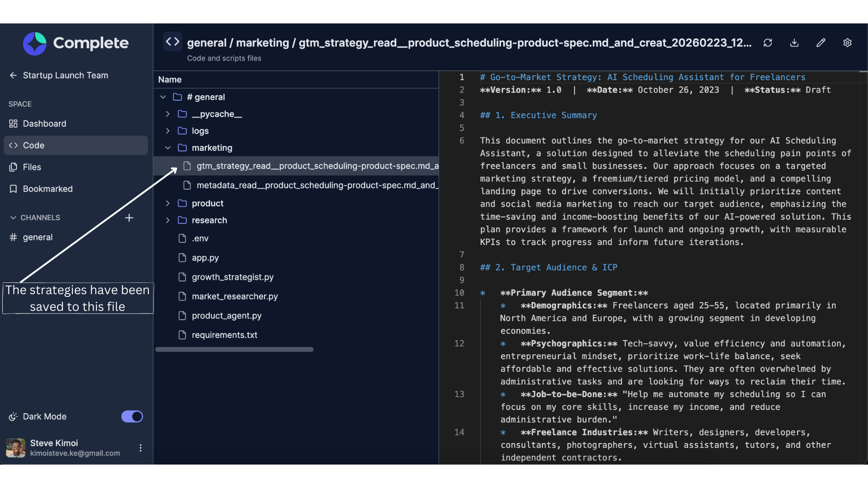Click the back arrow beside Startup Launch Team
This screenshot has height=488, width=868.
coord(13,75)
